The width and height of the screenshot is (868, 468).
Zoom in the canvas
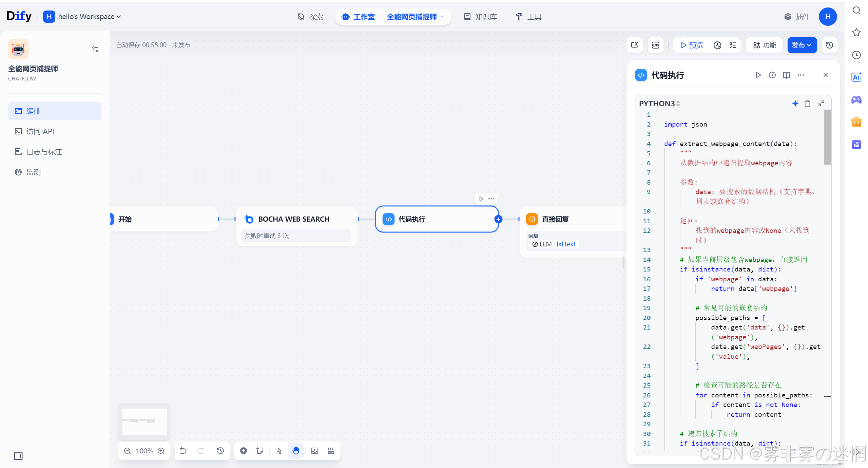click(161, 451)
